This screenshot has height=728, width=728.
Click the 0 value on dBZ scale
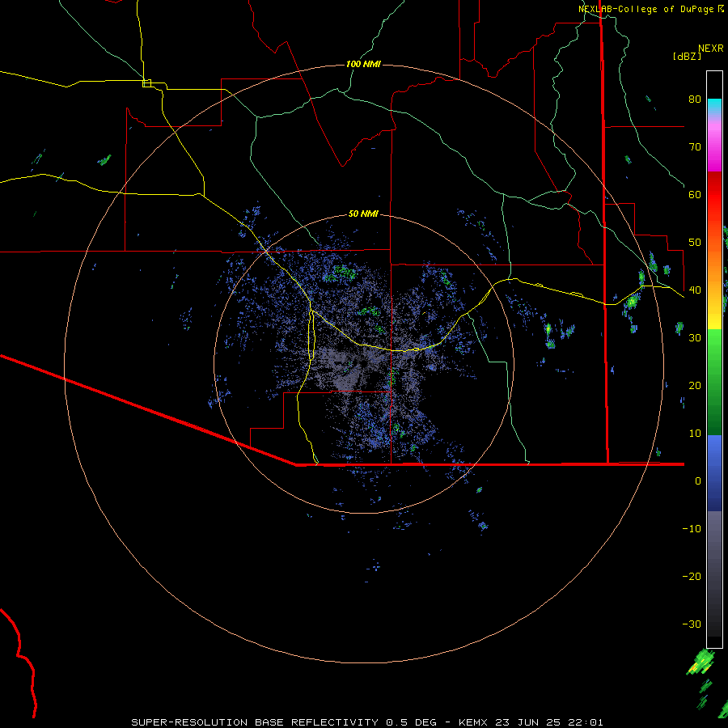(x=698, y=481)
